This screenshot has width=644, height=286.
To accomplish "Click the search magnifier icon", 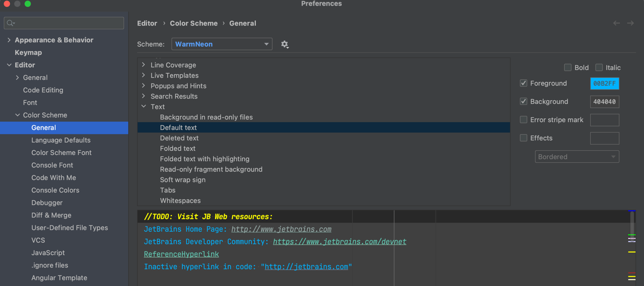I will tap(11, 23).
